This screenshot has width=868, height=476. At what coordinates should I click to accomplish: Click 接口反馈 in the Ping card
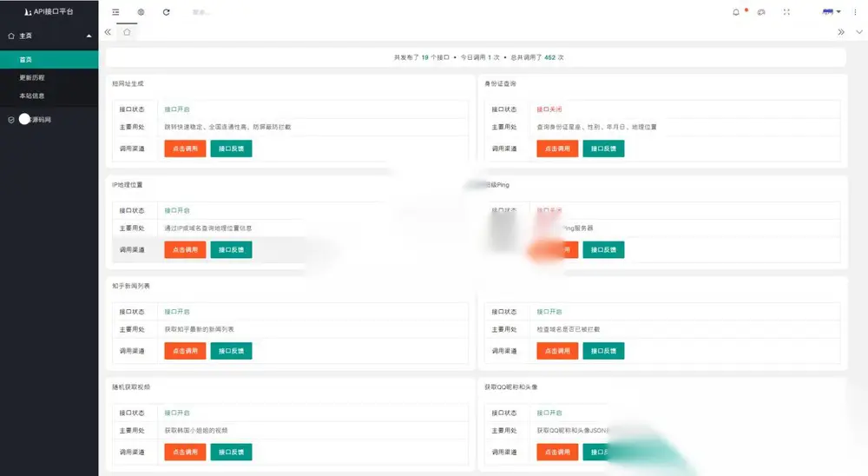[603, 249]
